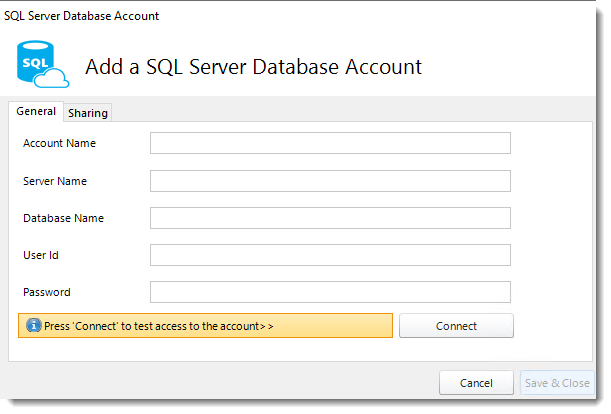This screenshot has height=414, width=611.
Task: Focus the Account Name input field
Action: click(330, 143)
